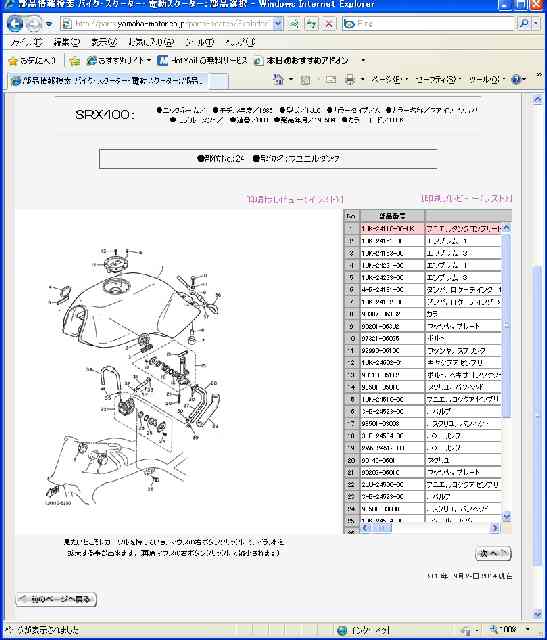Go back with the browser Back button
Image resolution: width=547 pixels, height=640 pixels.
click(x=15, y=24)
